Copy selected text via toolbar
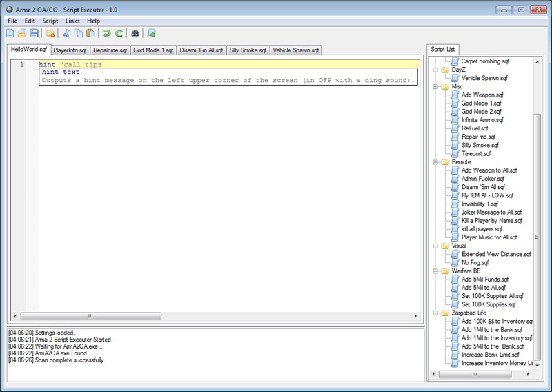Image resolution: width=552 pixels, height=392 pixels. pyautogui.click(x=79, y=33)
